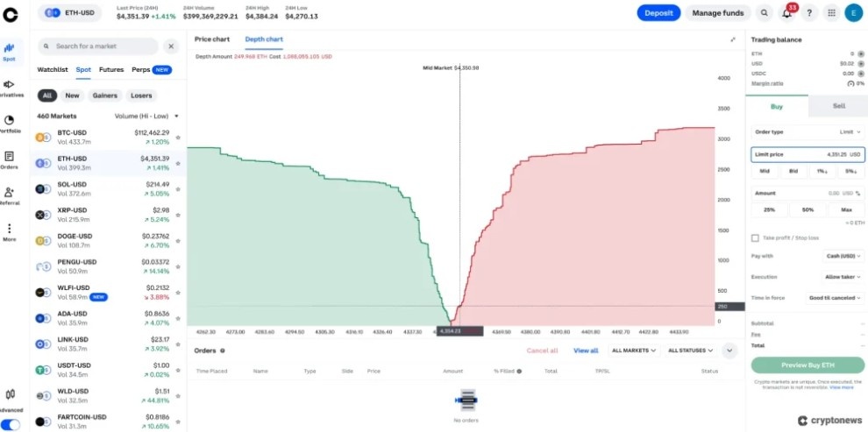Open the ALL STATUSES filter dropdown

[x=690, y=351]
